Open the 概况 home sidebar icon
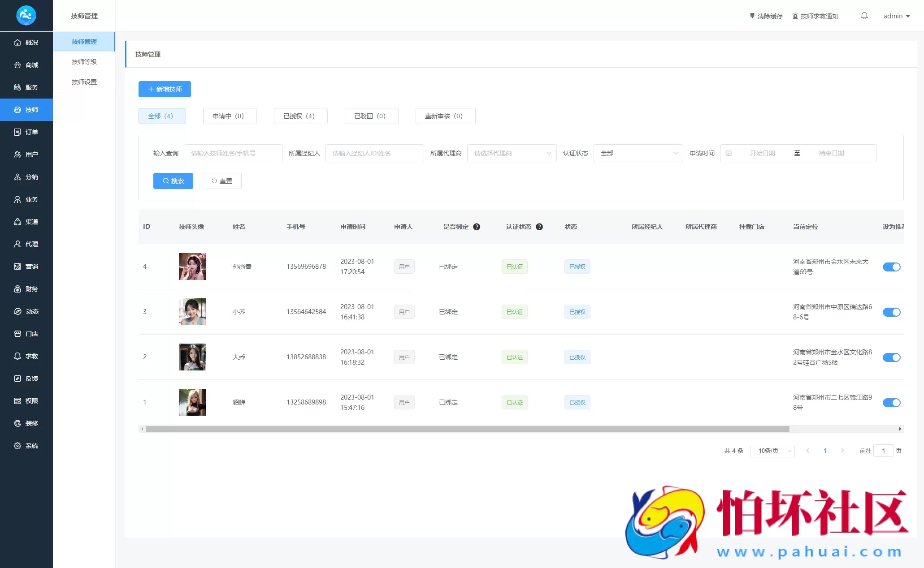The width and height of the screenshot is (924, 568). pyautogui.click(x=17, y=43)
